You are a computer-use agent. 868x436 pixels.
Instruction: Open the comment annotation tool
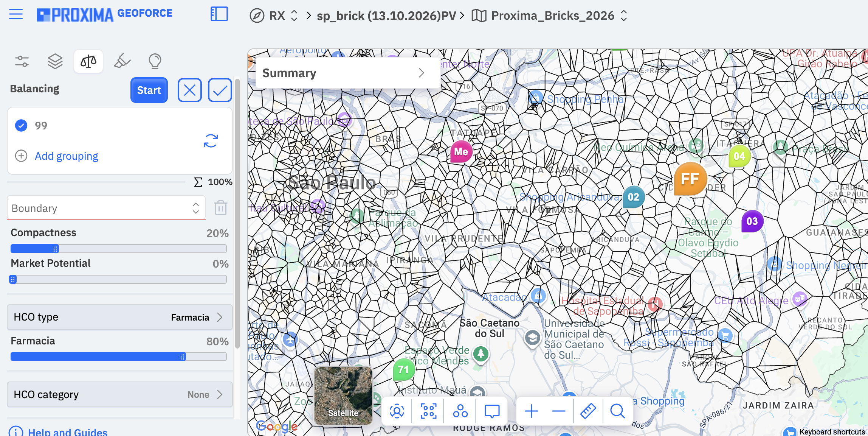click(492, 411)
